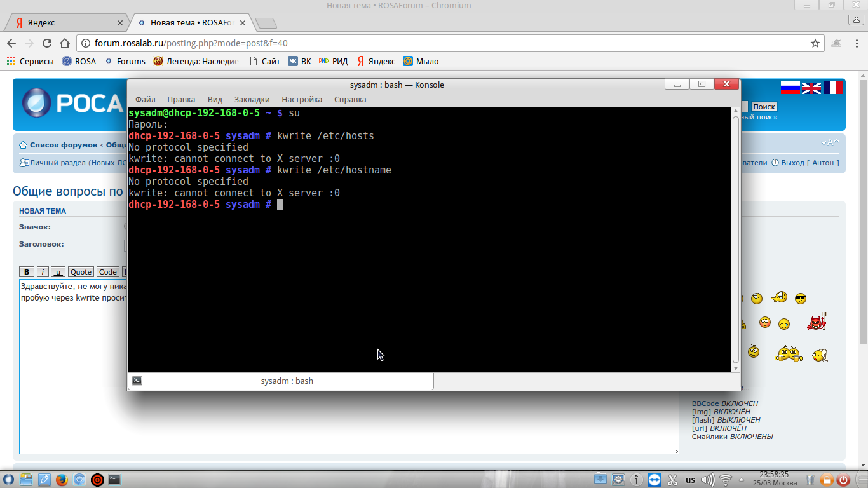Insert Code BBCode tag
The width and height of the screenshot is (868, 488).
pos(108,272)
